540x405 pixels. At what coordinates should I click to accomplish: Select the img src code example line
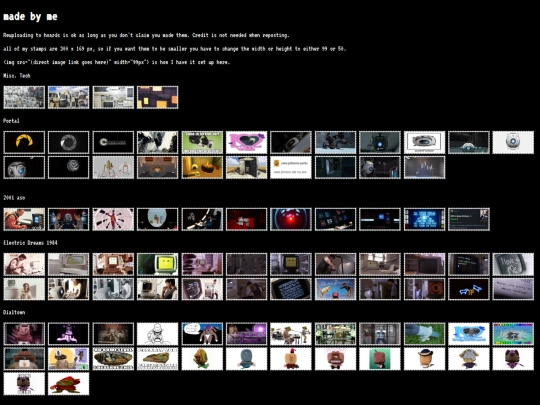pos(116,62)
